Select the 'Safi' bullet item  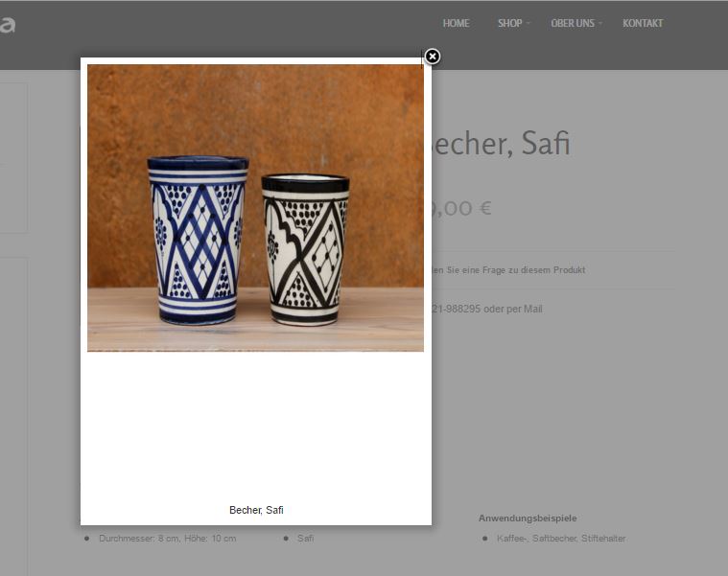[x=306, y=539]
